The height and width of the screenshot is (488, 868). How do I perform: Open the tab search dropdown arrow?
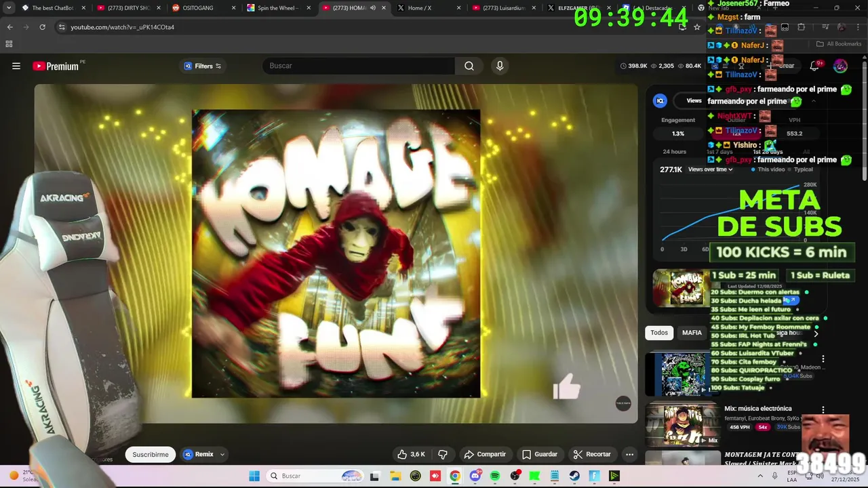coord(8,8)
